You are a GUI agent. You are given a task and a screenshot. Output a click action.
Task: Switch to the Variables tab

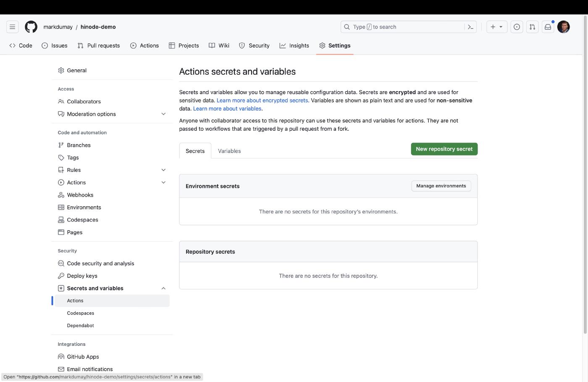(x=229, y=151)
